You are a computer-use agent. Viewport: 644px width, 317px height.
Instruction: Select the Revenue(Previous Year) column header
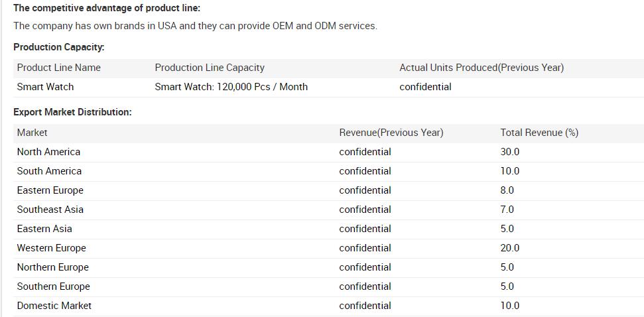tap(391, 133)
